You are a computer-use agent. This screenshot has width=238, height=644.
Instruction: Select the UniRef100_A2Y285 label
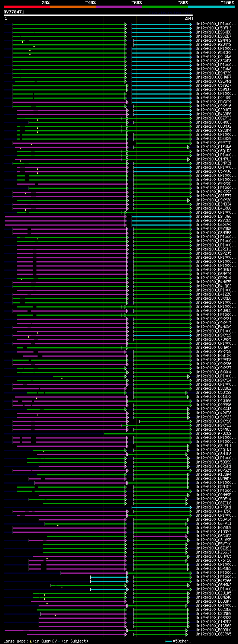click(213, 220)
